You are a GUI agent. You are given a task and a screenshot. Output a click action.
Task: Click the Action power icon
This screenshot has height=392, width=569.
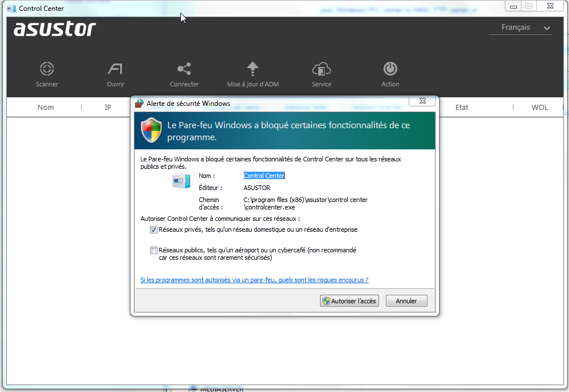(x=390, y=69)
